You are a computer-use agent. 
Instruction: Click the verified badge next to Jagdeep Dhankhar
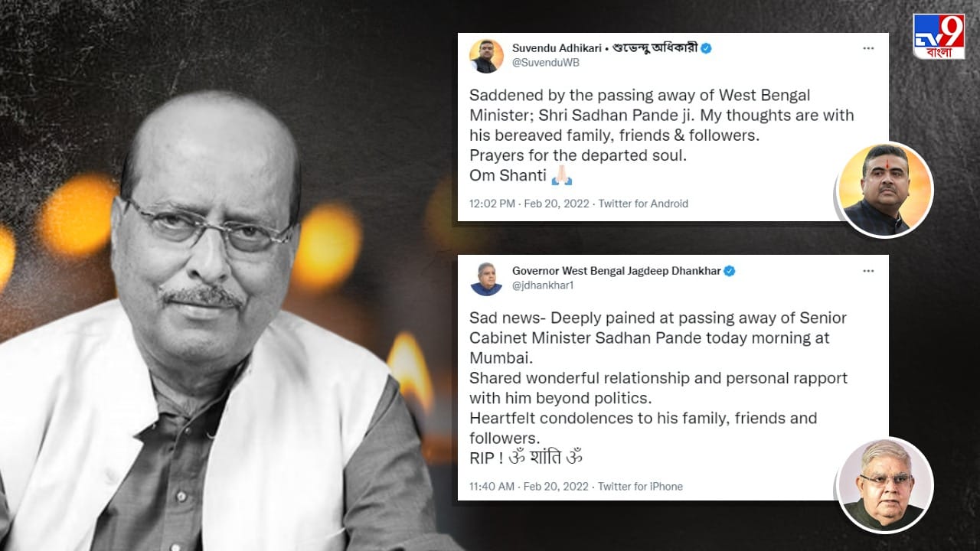pos(730,271)
